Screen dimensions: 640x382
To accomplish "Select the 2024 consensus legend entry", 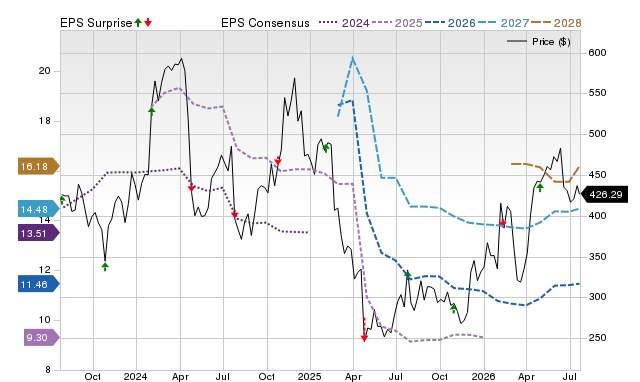I will pos(344,23).
